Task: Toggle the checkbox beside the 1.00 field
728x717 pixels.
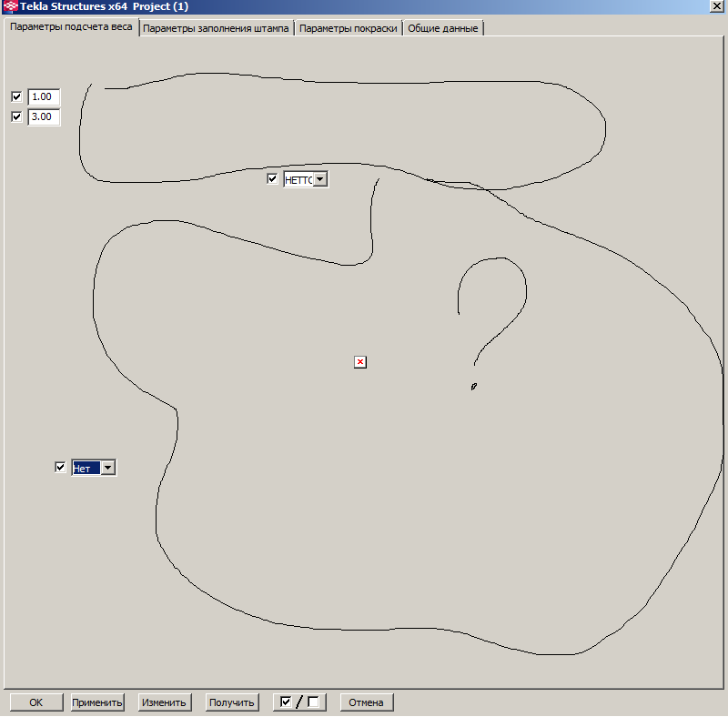Action: [16, 96]
